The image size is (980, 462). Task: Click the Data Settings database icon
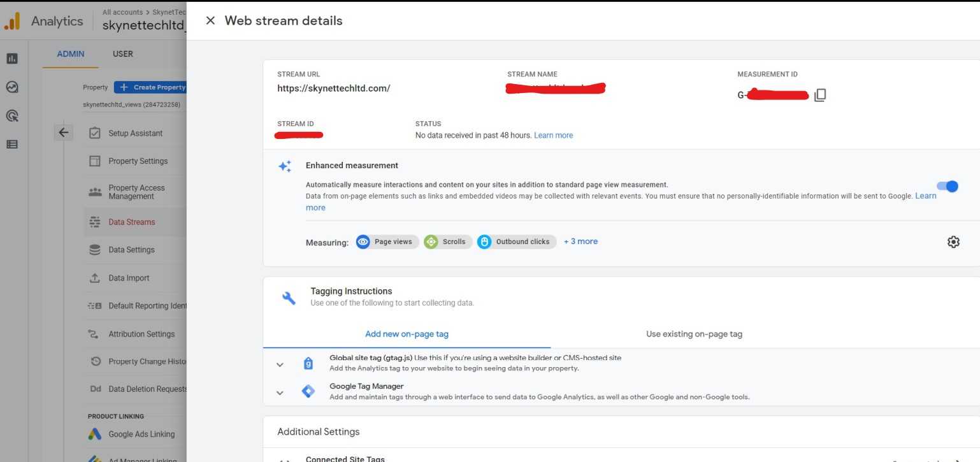point(95,250)
